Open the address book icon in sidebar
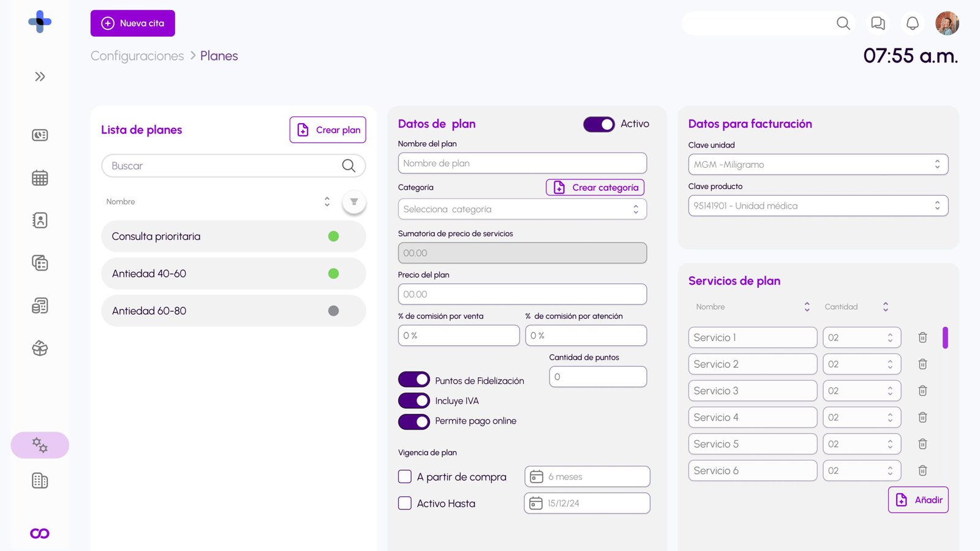The height and width of the screenshot is (551, 980). tap(39, 220)
